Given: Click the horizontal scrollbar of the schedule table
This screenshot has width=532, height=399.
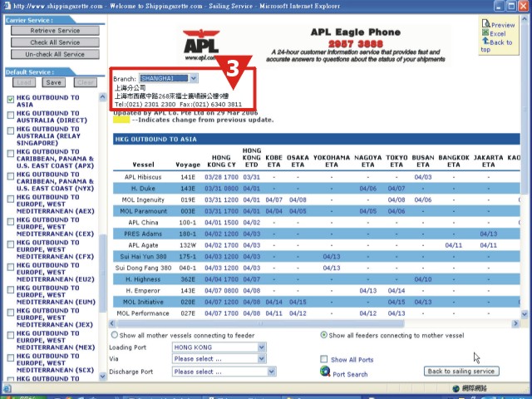Looking at the screenshot, I should tap(260, 323).
